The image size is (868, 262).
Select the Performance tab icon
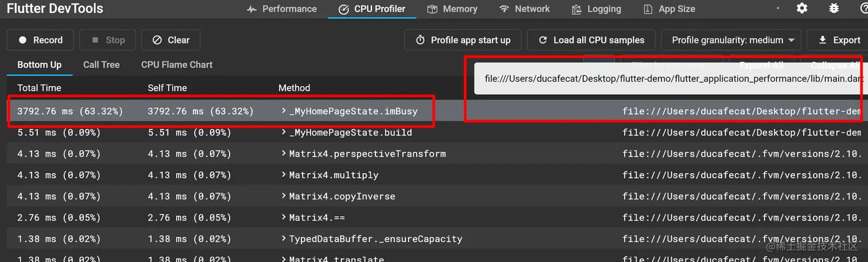[251, 9]
